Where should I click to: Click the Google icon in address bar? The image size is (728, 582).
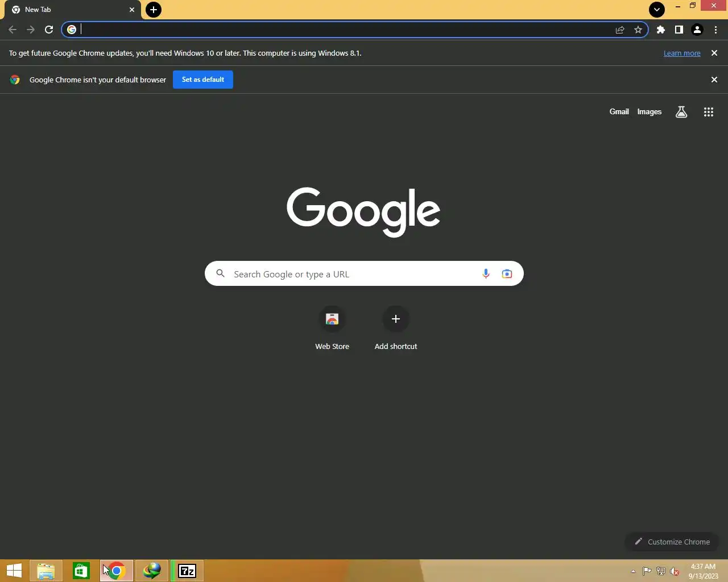point(72,30)
